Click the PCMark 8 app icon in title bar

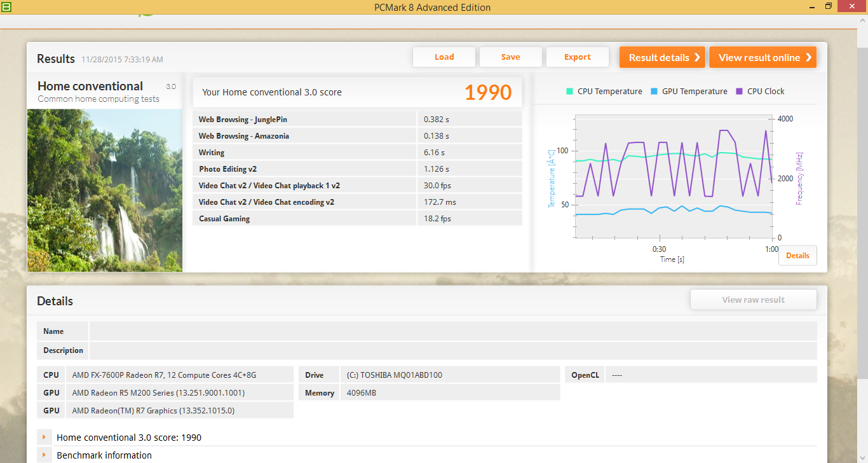[5, 6]
